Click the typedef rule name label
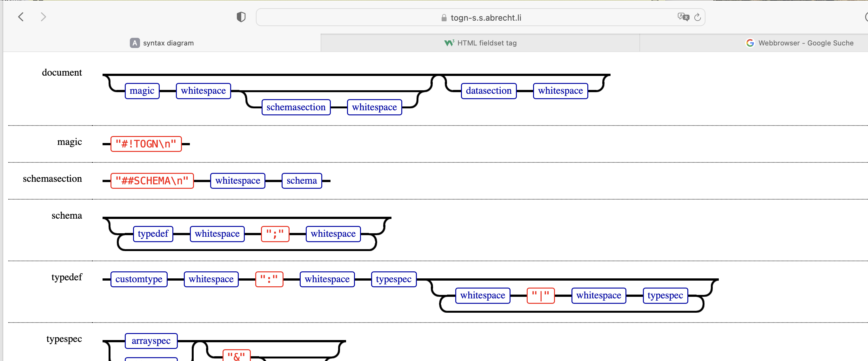The height and width of the screenshot is (361, 868). click(66, 277)
